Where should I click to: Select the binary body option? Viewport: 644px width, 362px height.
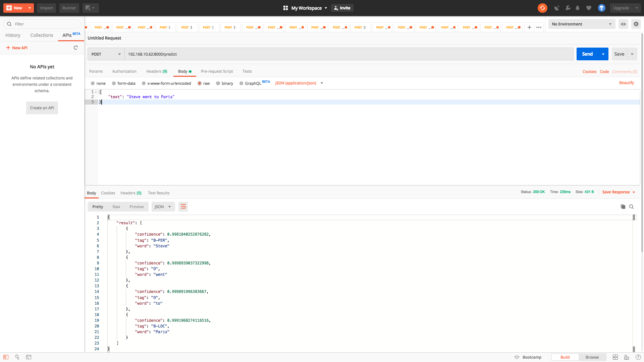click(x=218, y=83)
